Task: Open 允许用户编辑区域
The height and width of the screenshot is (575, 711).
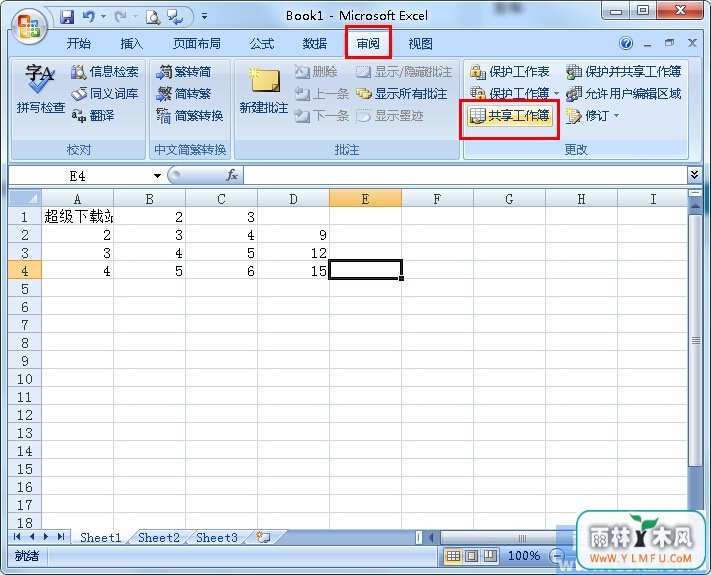Action: [623, 94]
